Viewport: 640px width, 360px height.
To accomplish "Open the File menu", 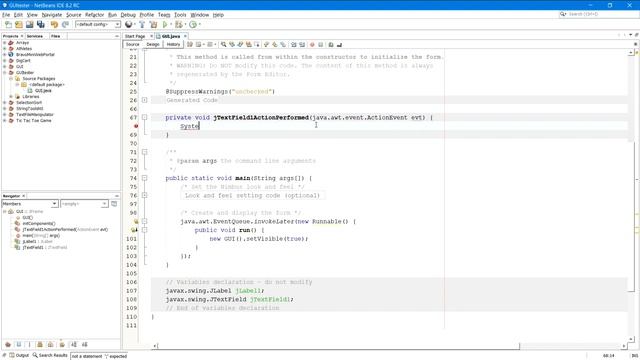I will [6, 15].
